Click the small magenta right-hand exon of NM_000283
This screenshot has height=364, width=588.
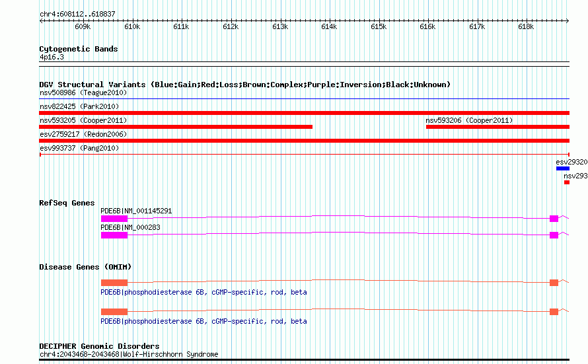click(x=554, y=235)
